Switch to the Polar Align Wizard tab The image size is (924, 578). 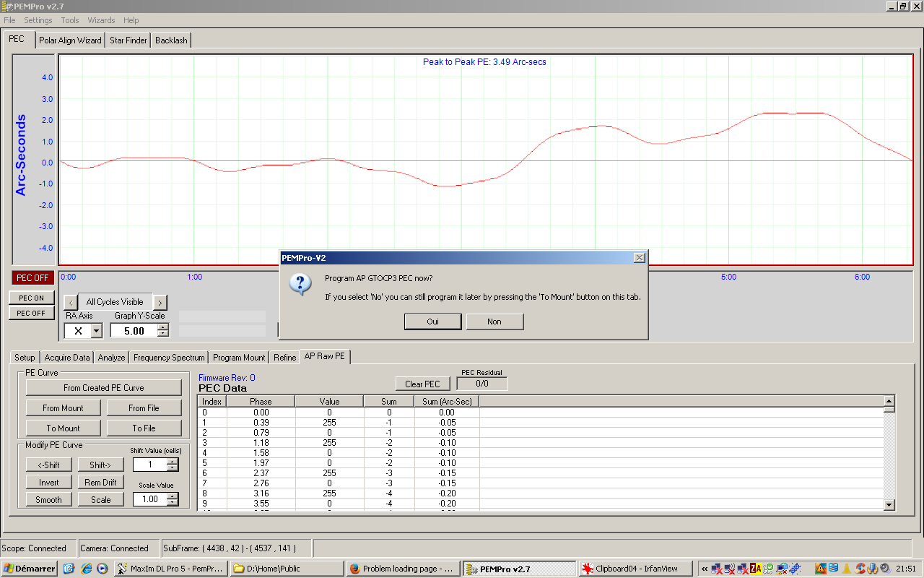[x=70, y=40]
